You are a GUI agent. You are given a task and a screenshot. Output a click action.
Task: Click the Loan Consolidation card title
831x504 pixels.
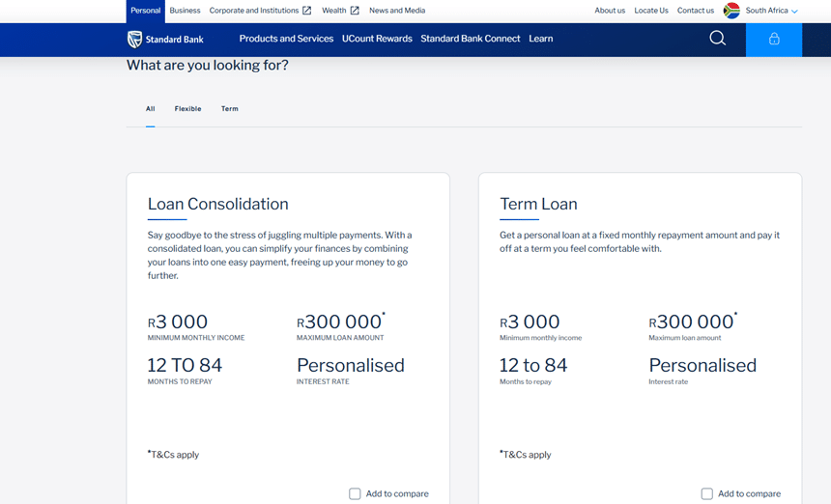(x=217, y=204)
